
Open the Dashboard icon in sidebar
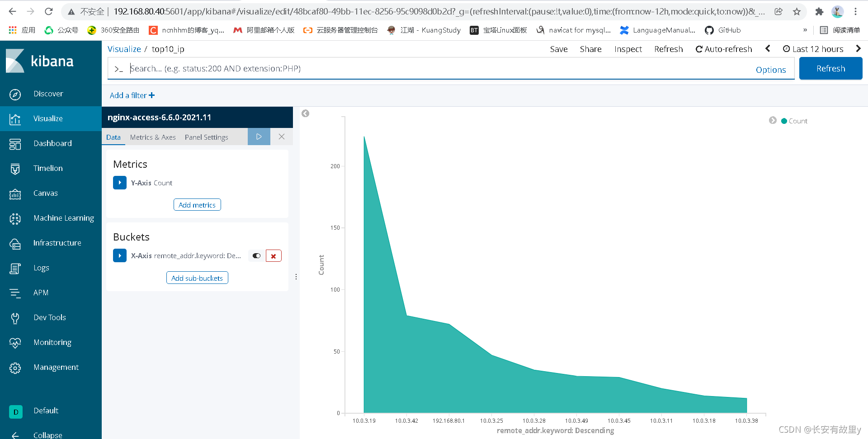click(x=15, y=144)
